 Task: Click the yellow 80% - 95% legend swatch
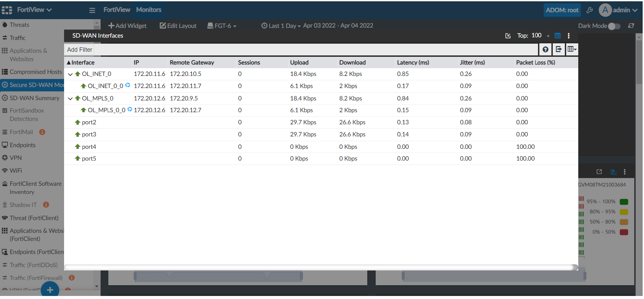point(624,212)
